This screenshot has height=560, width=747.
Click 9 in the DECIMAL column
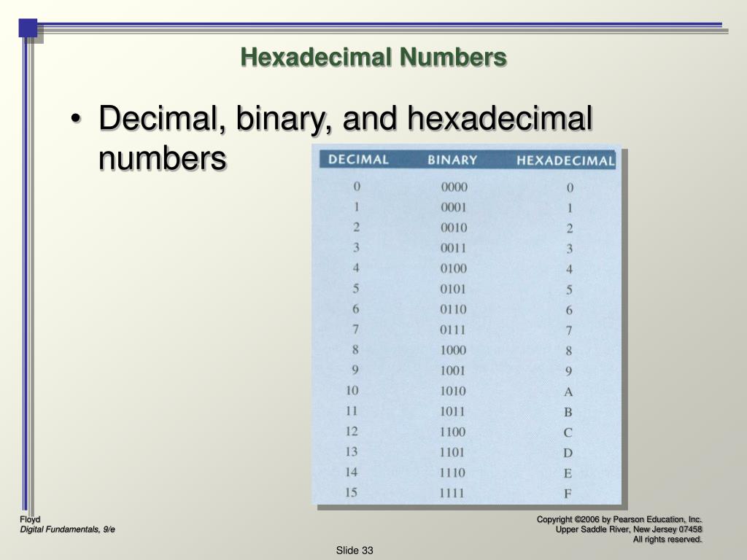pos(355,370)
